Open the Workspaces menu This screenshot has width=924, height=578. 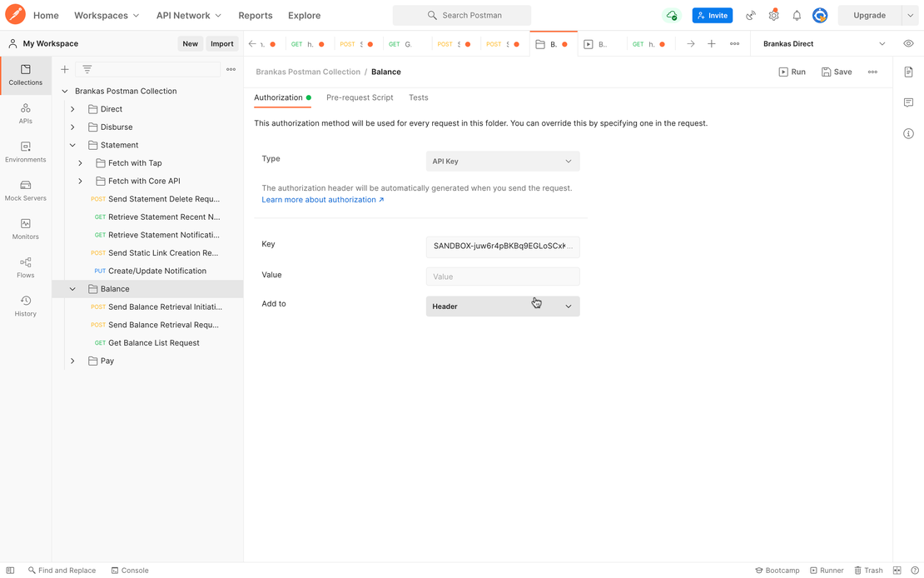107,15
